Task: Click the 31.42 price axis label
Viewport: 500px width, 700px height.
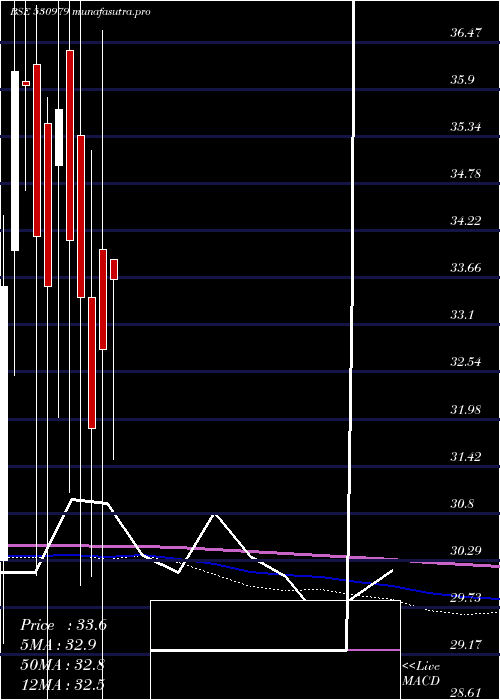Action: (466, 457)
